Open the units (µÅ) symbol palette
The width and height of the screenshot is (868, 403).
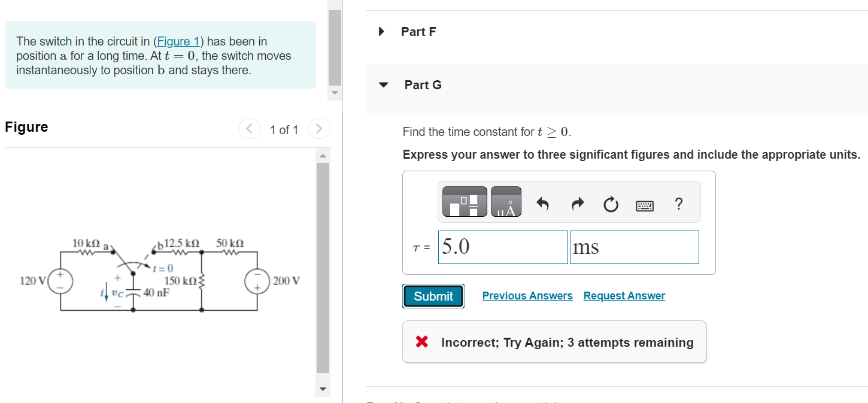[x=505, y=202]
